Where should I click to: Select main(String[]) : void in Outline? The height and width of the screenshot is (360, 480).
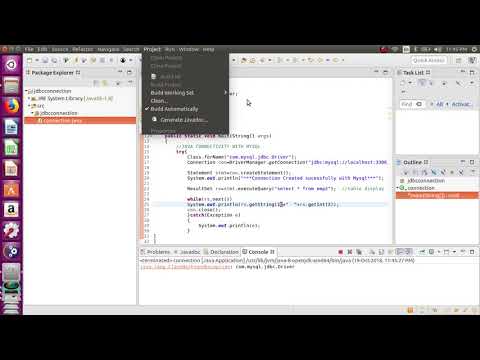(437, 195)
